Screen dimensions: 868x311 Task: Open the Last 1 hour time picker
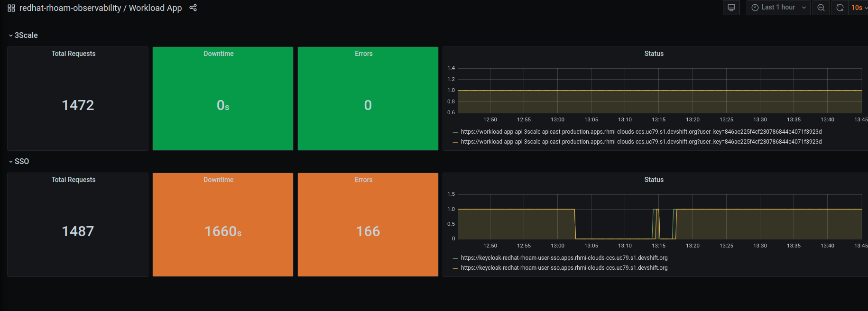pyautogui.click(x=778, y=8)
